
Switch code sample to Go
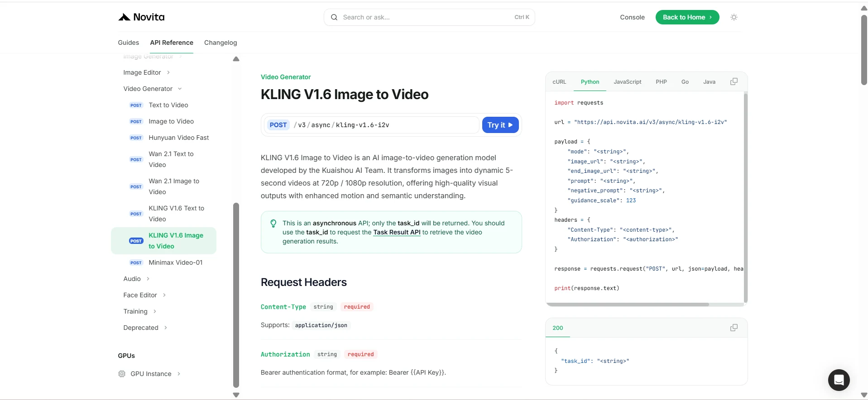tap(685, 82)
